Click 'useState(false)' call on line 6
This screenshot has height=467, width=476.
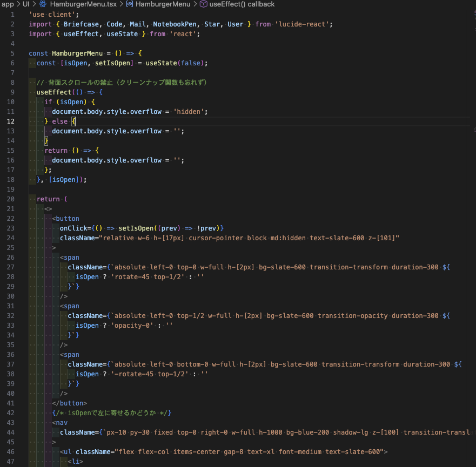175,63
